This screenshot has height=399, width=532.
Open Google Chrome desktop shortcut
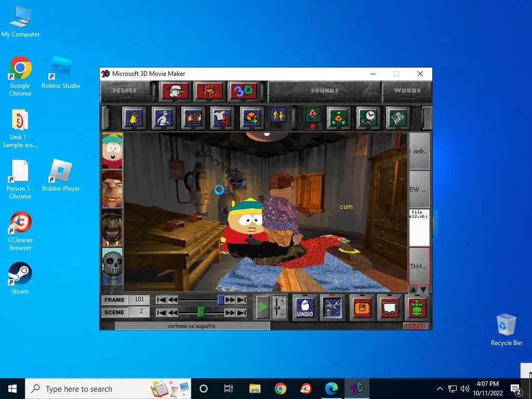(20, 76)
